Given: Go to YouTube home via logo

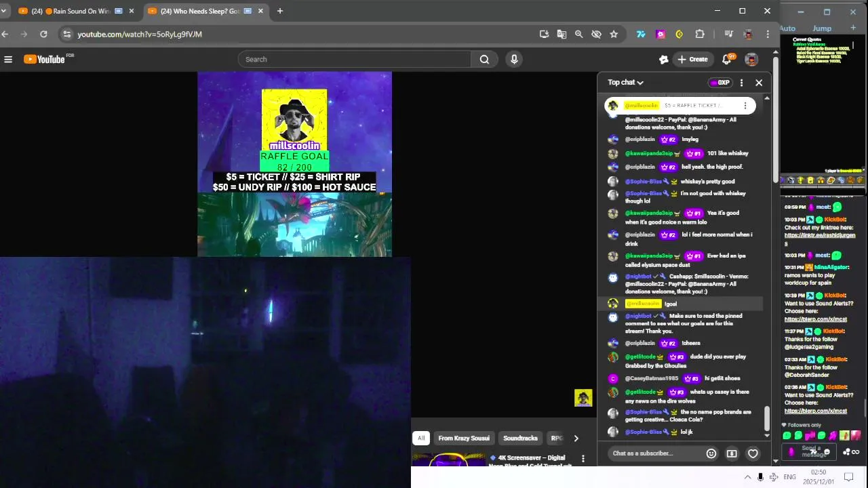Looking at the screenshot, I should tap(45, 60).
